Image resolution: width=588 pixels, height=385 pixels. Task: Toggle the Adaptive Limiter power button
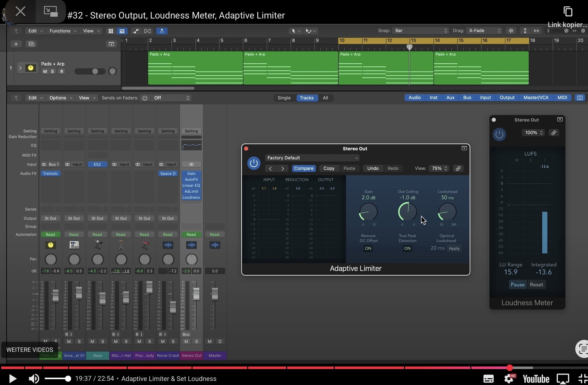pyautogui.click(x=254, y=163)
